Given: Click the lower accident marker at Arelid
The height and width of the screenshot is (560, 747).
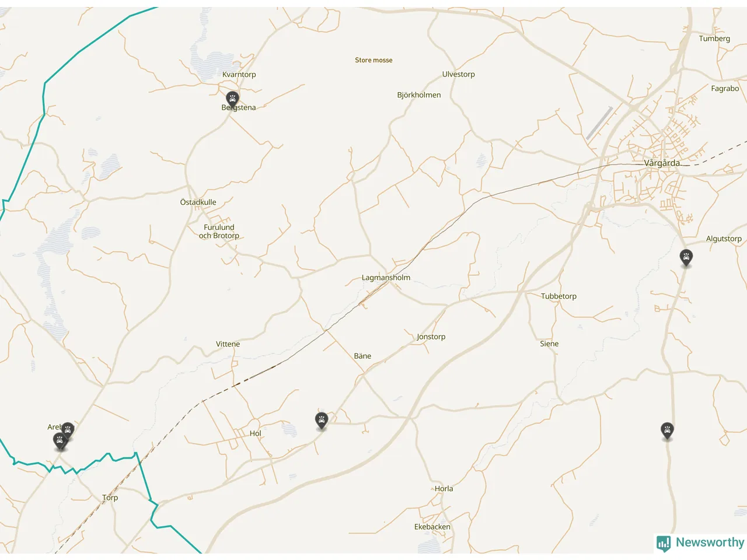Looking at the screenshot, I should pos(60,441).
